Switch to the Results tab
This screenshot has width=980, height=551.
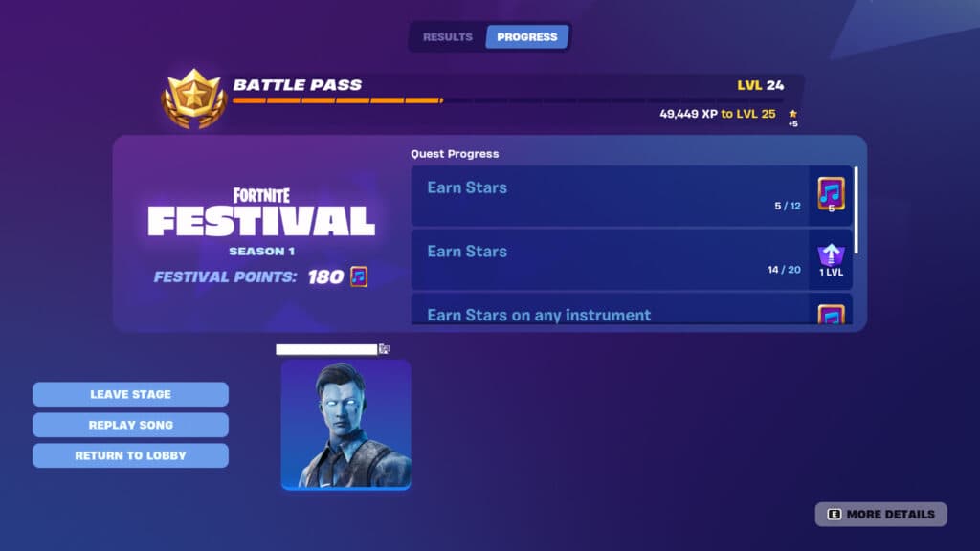click(x=448, y=37)
